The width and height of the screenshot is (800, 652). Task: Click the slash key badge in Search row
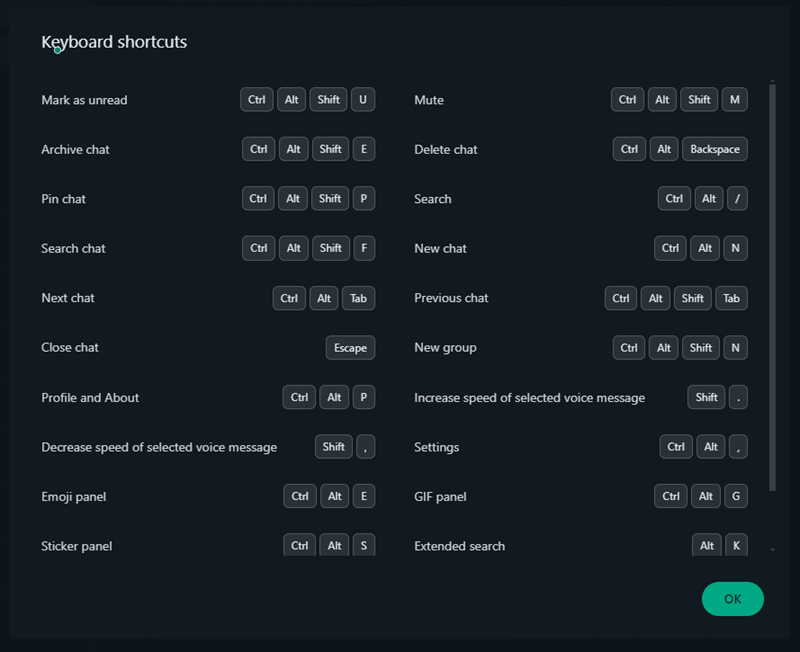(x=737, y=199)
